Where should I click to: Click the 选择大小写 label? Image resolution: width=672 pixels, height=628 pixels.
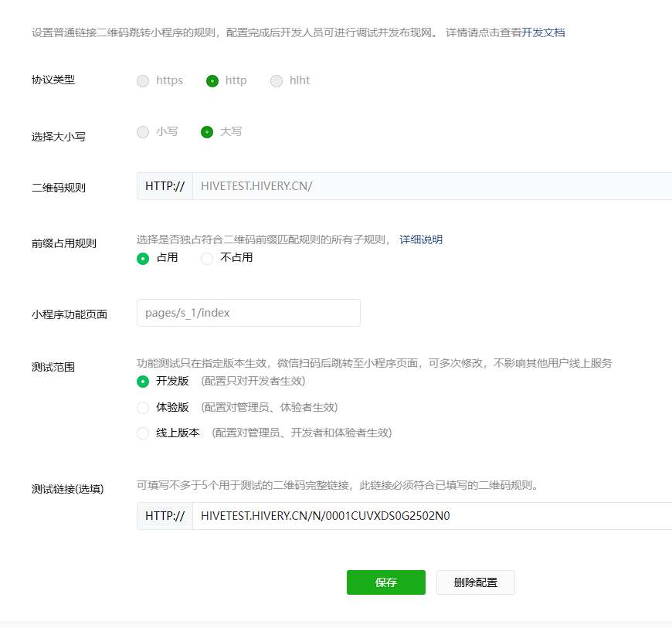point(58,137)
